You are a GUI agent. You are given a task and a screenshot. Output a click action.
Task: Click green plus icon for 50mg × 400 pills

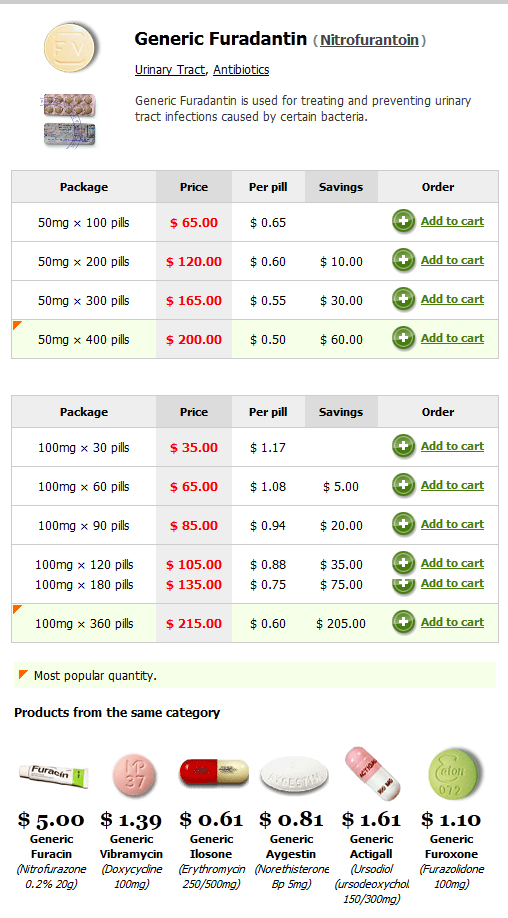tap(403, 338)
